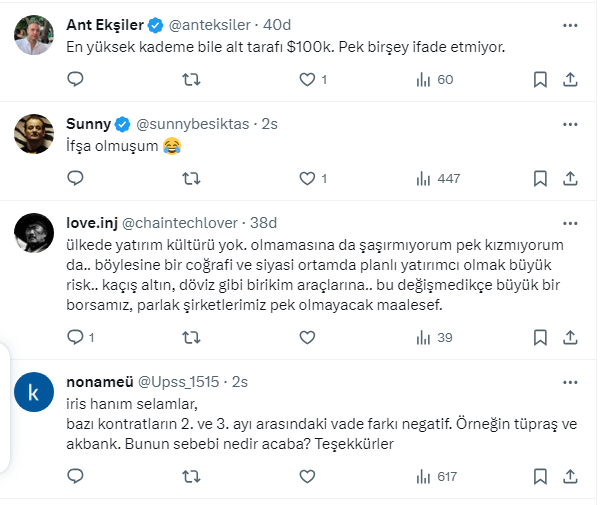
Task: Share Ant Ekşiler's tweet
Action: click(x=570, y=79)
